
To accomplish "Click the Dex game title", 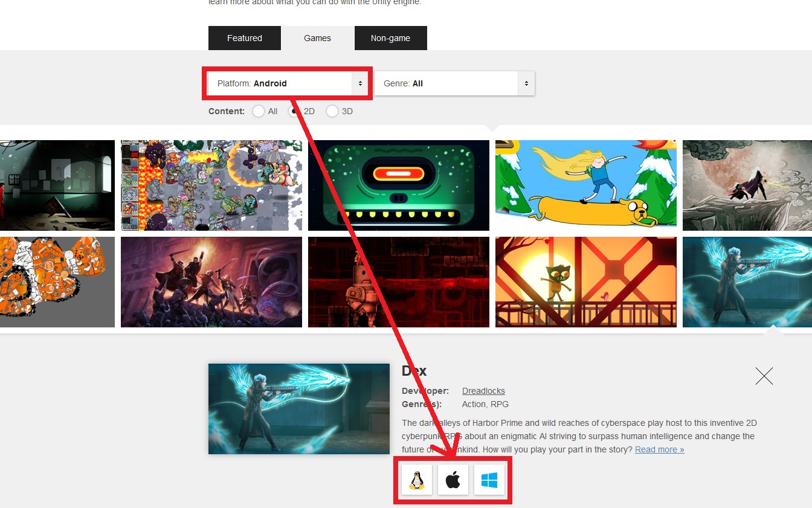I will [414, 371].
